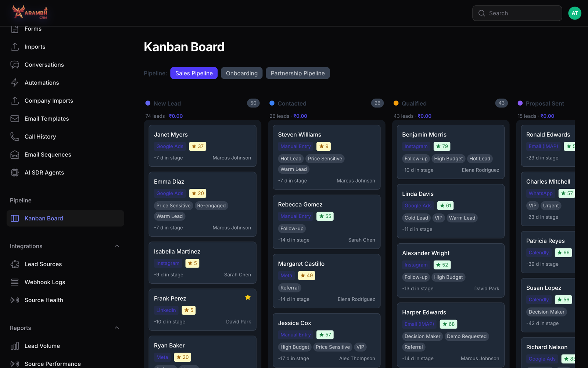Click the Source Performance signal icon
The width and height of the screenshot is (588, 368).
(x=15, y=364)
